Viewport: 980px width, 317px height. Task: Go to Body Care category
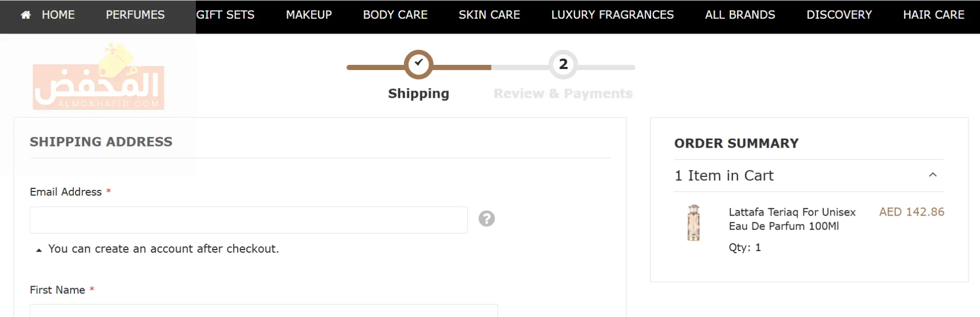coord(395,15)
